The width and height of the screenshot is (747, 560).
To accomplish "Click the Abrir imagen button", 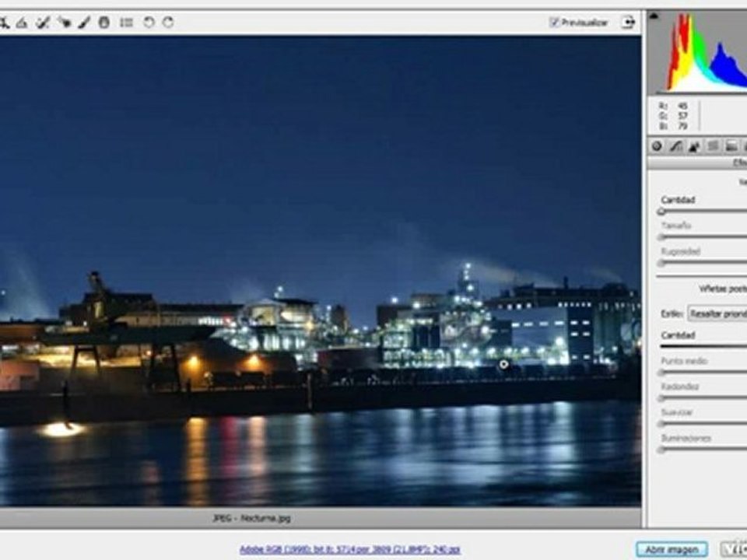I will point(672,550).
